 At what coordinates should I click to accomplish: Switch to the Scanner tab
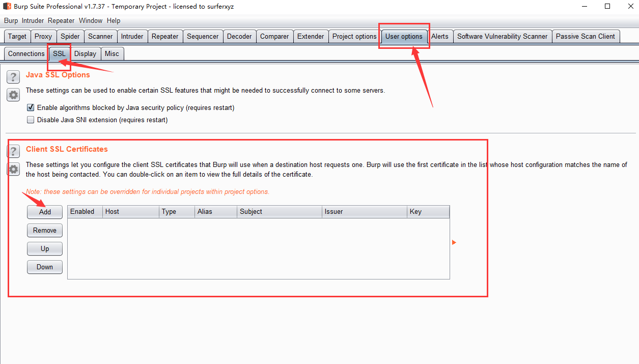tap(100, 37)
